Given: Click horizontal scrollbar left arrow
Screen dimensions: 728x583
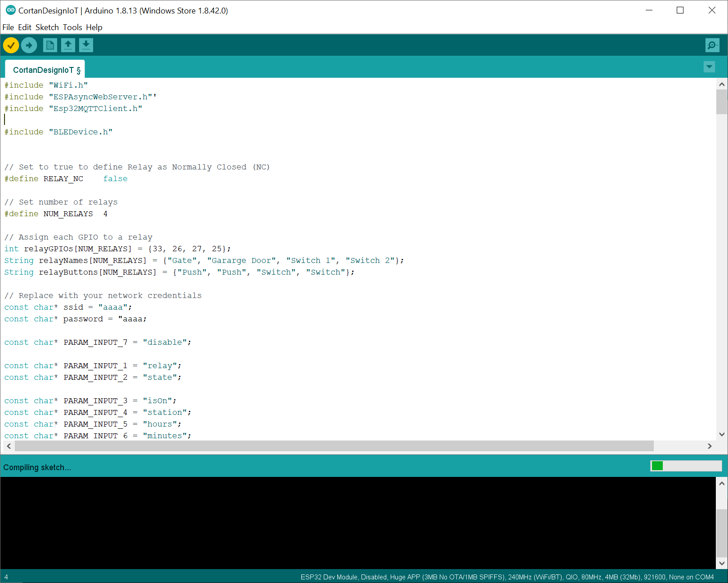Looking at the screenshot, I should tap(9, 446).
